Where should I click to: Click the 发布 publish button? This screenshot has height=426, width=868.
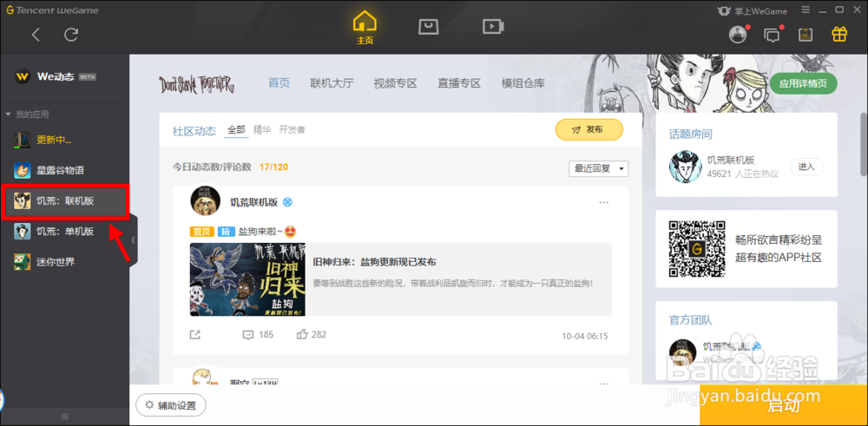click(589, 129)
